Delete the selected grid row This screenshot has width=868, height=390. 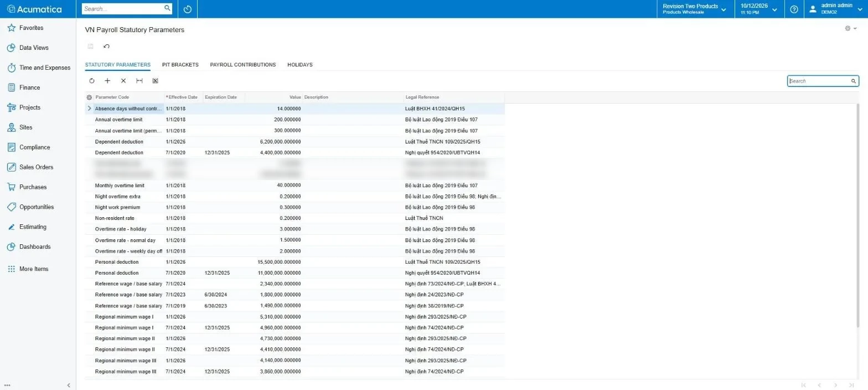(x=123, y=81)
